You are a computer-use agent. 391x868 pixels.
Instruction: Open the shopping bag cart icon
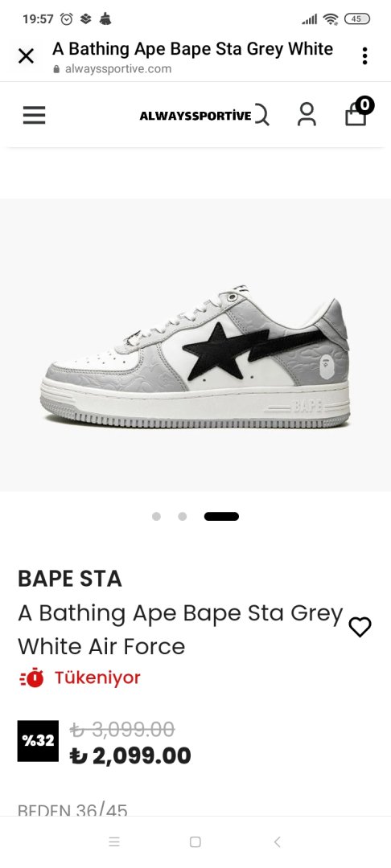358,113
